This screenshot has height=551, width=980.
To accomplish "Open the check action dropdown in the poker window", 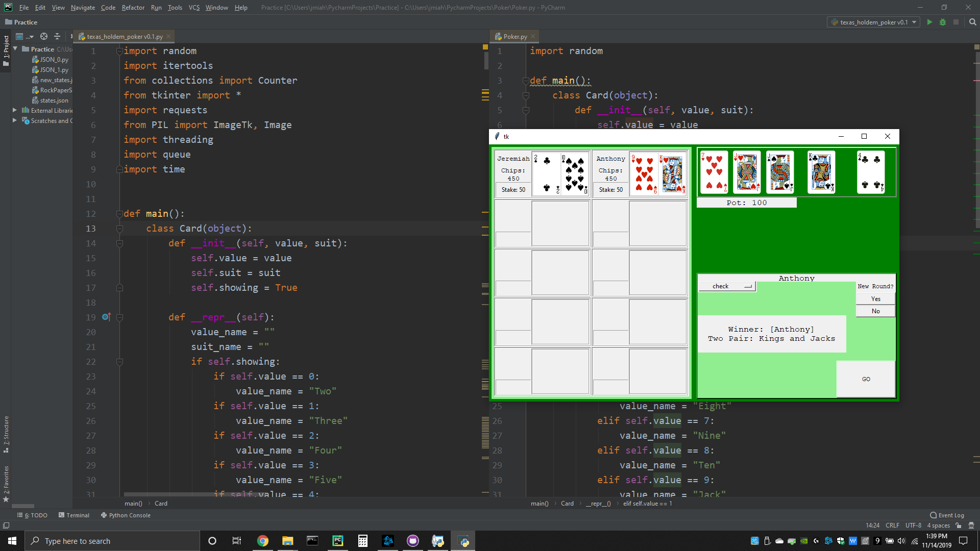I will (x=748, y=286).
